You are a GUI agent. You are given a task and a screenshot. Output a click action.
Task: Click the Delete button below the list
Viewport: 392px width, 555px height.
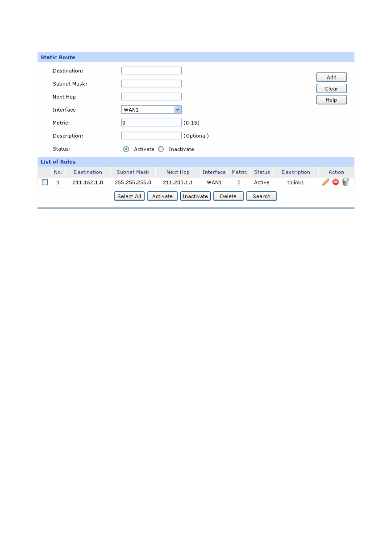coord(228,196)
